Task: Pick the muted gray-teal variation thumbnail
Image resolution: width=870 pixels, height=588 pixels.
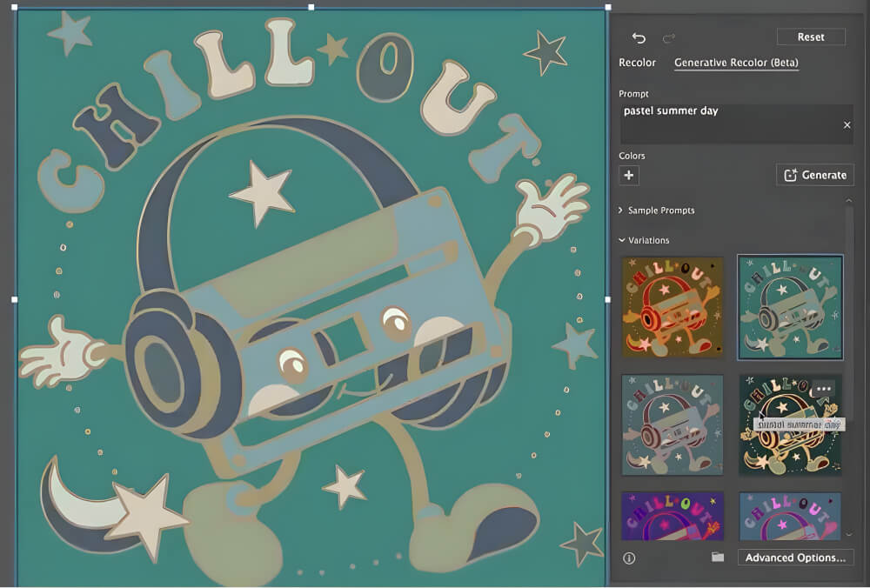Action: point(673,424)
